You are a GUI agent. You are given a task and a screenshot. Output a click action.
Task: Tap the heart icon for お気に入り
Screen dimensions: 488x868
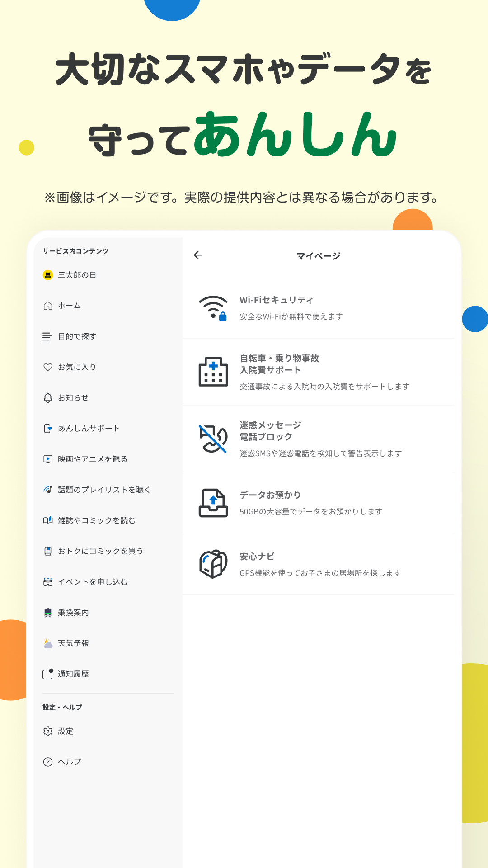(x=48, y=367)
